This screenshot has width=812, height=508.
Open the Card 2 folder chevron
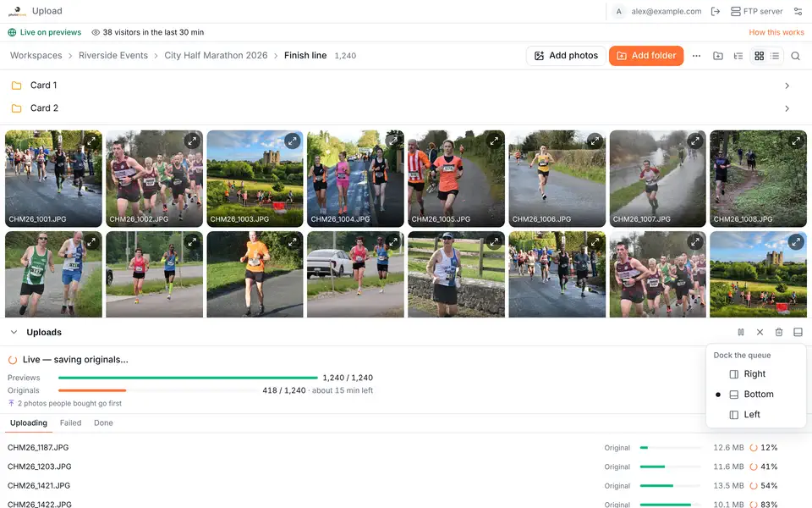coord(787,108)
